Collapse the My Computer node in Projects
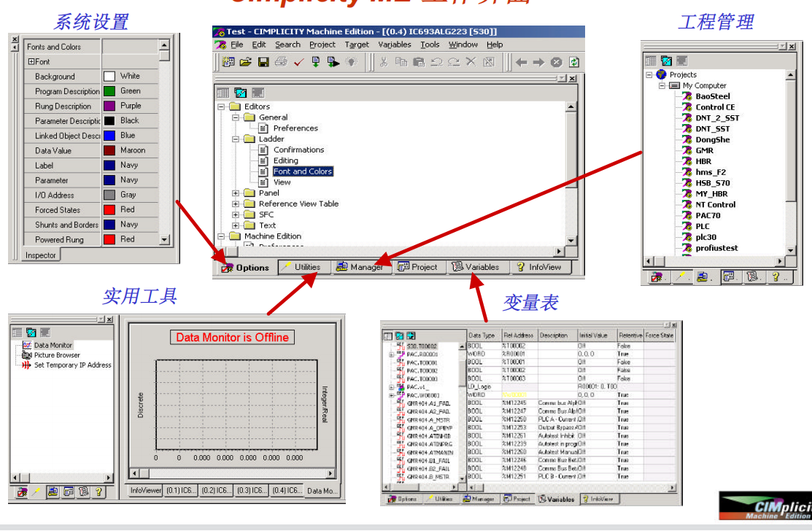812x531 pixels. pyautogui.click(x=662, y=85)
